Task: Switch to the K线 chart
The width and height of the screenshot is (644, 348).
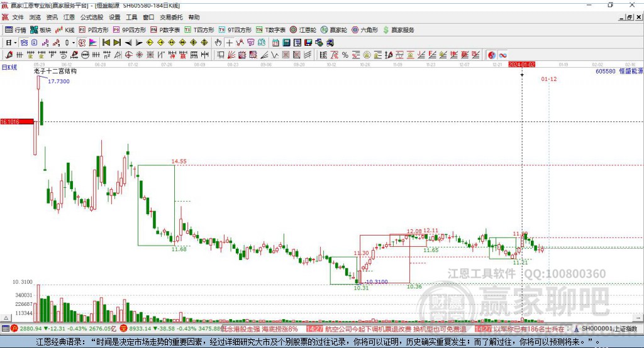Action: 65,30
